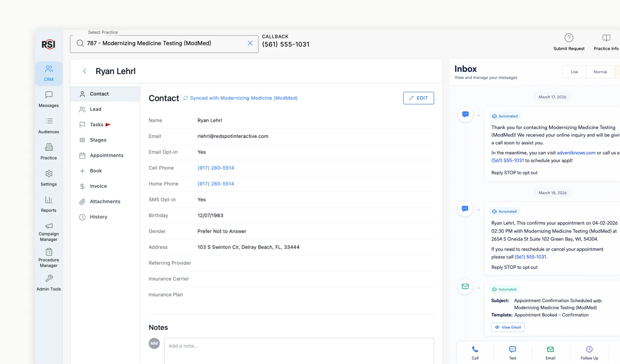Open the Appointments tab

(105, 155)
